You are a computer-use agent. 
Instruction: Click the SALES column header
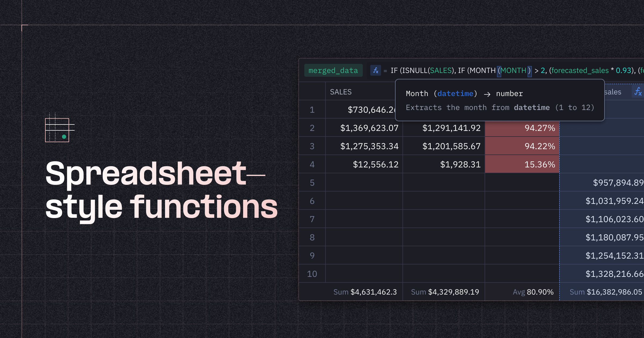point(341,92)
